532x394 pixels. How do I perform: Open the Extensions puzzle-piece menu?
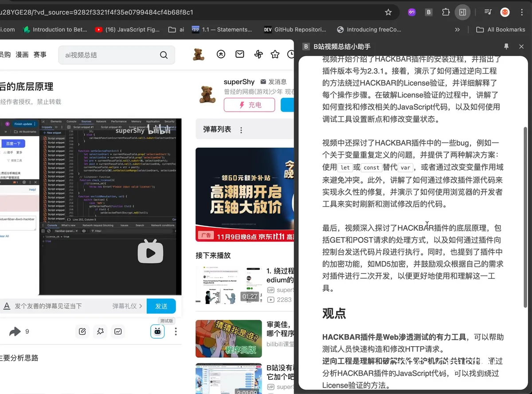(446, 12)
